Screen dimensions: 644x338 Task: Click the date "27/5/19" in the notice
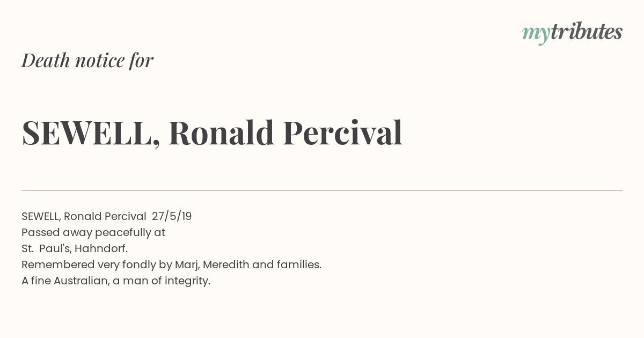tap(172, 216)
